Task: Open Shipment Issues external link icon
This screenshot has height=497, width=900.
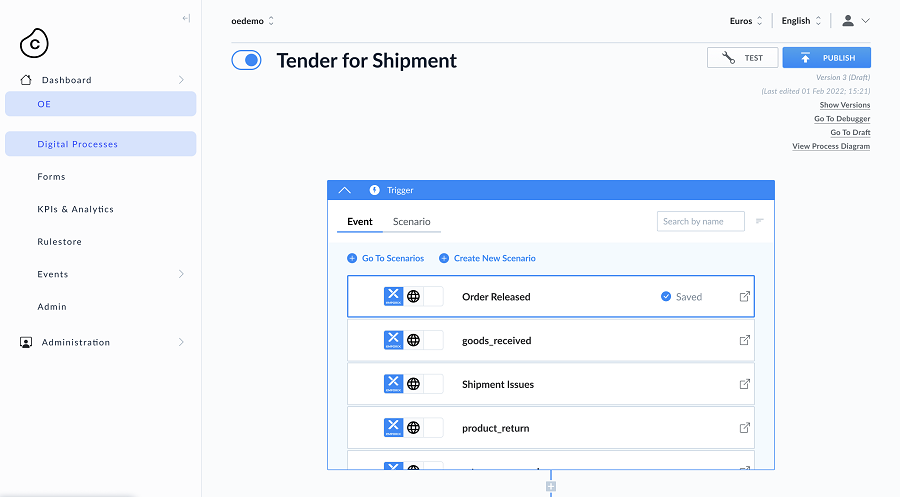Action: pyautogui.click(x=744, y=384)
